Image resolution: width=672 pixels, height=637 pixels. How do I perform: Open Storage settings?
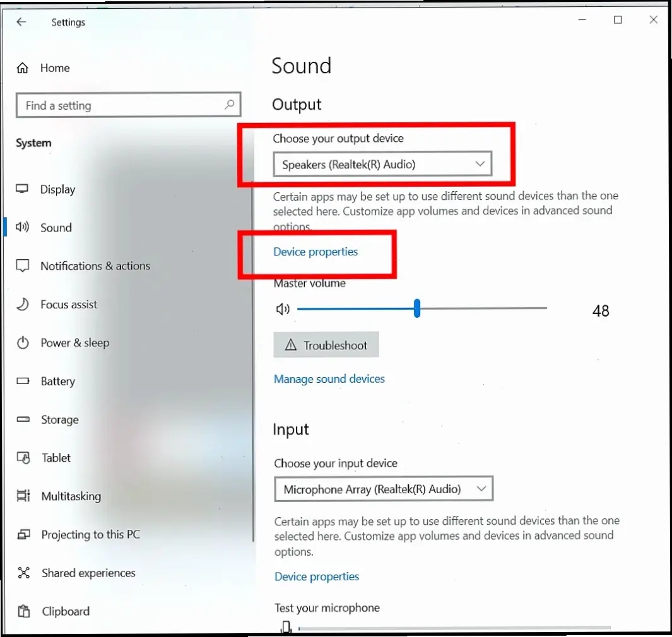59,420
